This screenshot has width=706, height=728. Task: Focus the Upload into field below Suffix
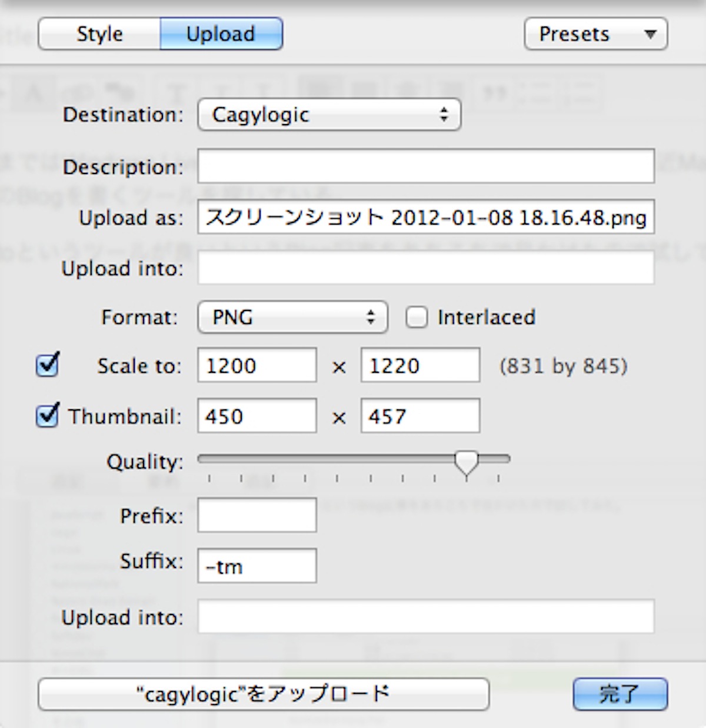pyautogui.click(x=425, y=617)
